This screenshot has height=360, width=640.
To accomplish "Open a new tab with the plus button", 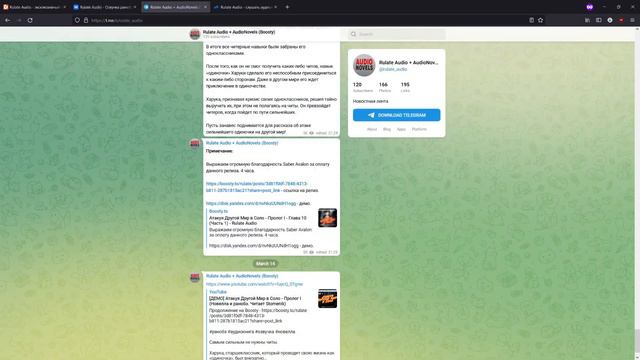I will [287, 7].
